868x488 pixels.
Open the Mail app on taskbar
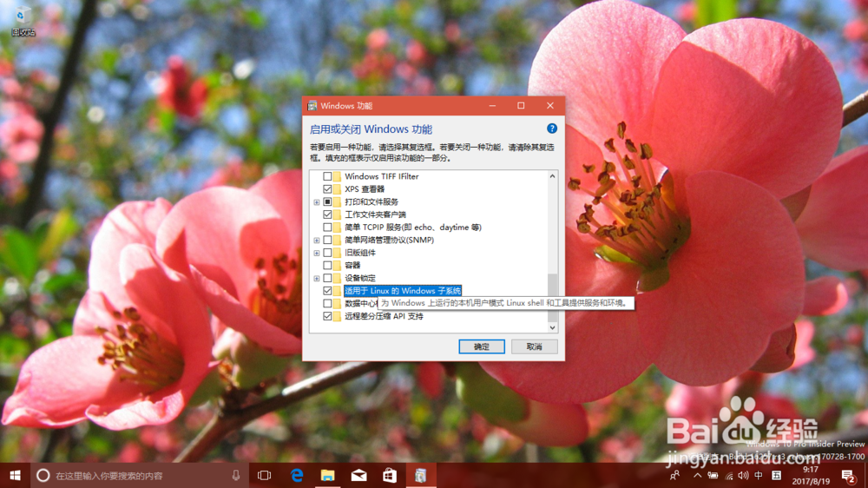pos(358,475)
